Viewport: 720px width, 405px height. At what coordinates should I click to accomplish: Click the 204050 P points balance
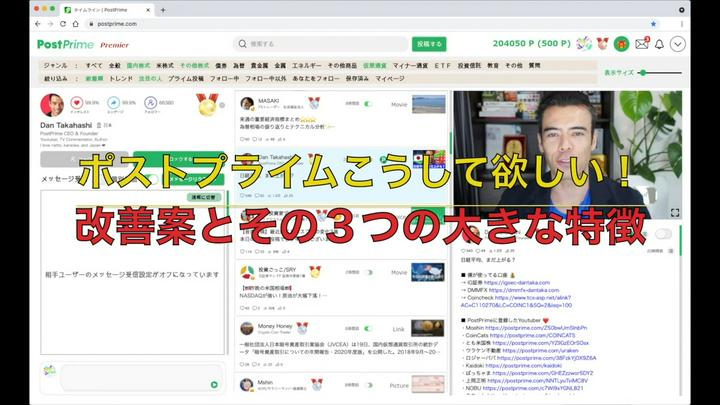(531, 44)
